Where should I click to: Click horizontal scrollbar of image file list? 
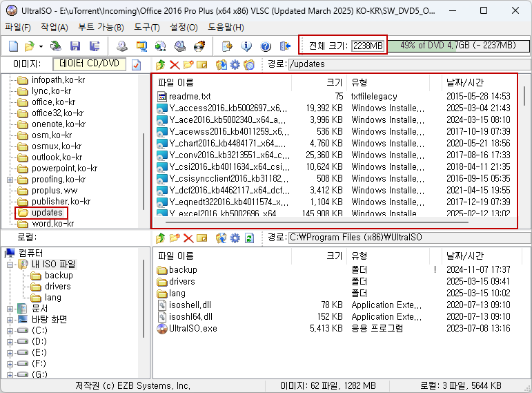317,222
